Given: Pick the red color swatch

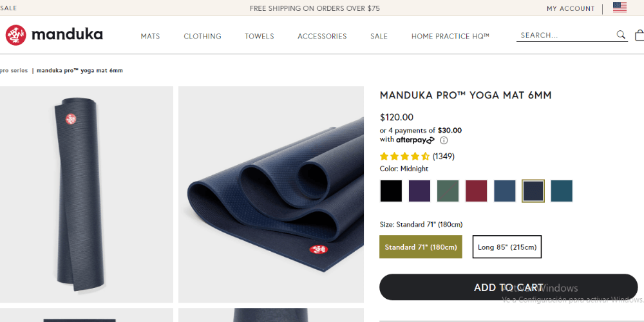Looking at the screenshot, I should coord(476,191).
